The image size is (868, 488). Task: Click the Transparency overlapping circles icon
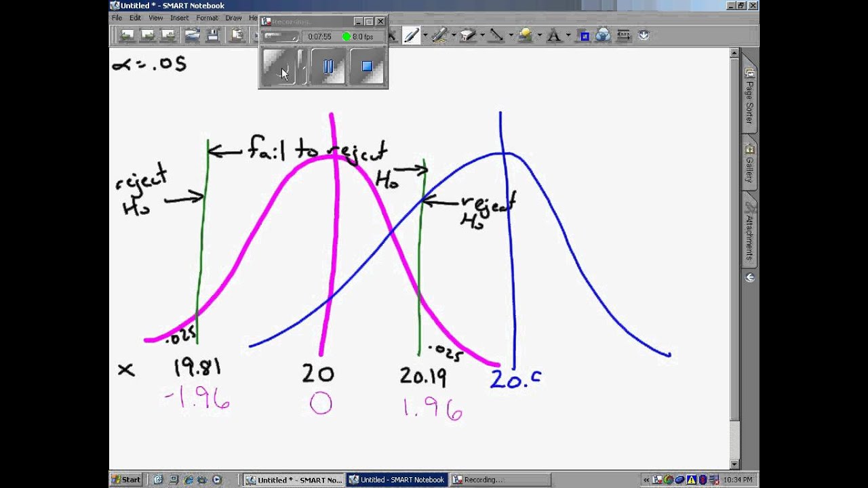click(x=604, y=35)
